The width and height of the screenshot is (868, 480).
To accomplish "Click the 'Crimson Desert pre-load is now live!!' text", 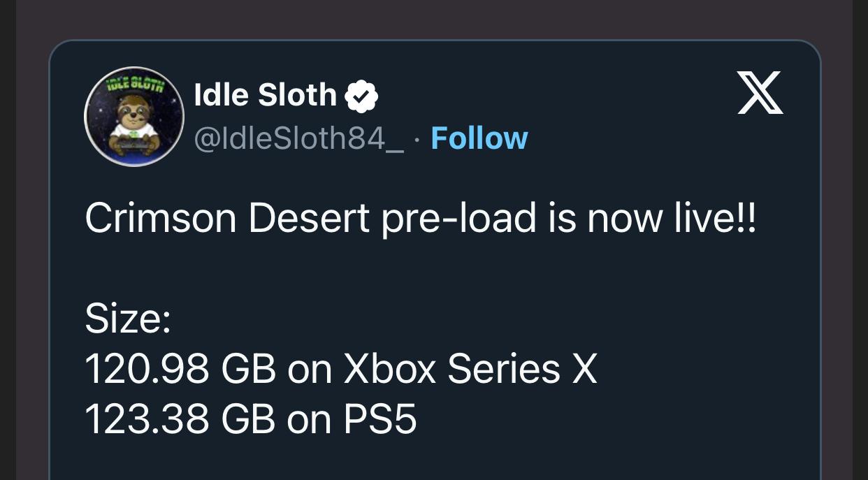I will pos(420,219).
